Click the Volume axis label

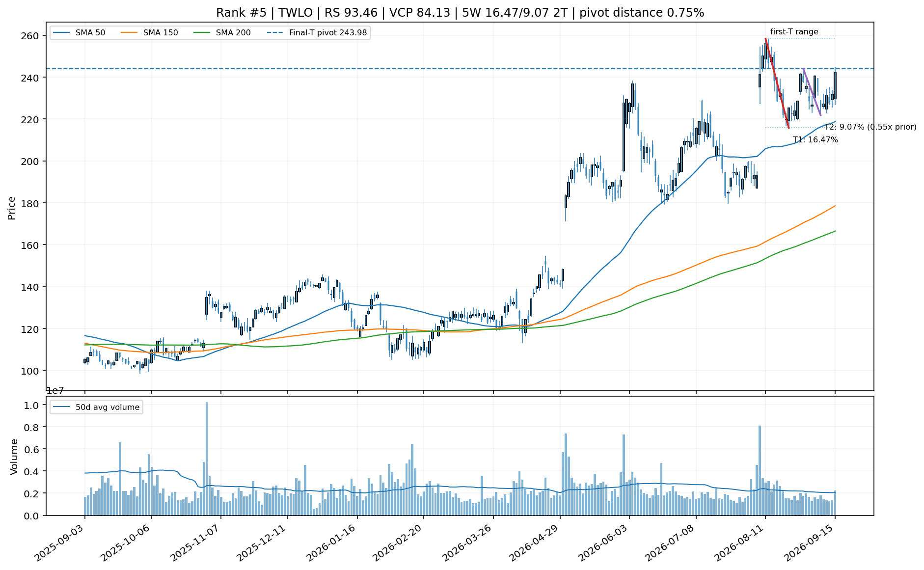pyautogui.click(x=14, y=457)
